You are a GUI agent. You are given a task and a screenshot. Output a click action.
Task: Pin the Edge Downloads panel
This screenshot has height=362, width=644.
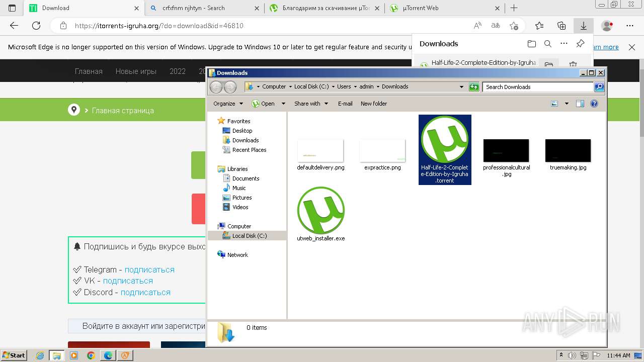point(580,44)
